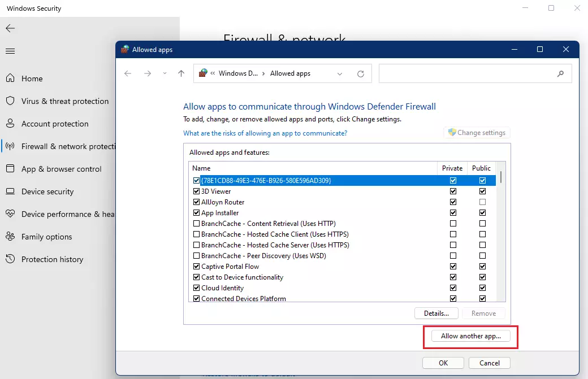The width and height of the screenshot is (588, 379).
Task: Click the Device performance heart icon
Action: pos(10,214)
